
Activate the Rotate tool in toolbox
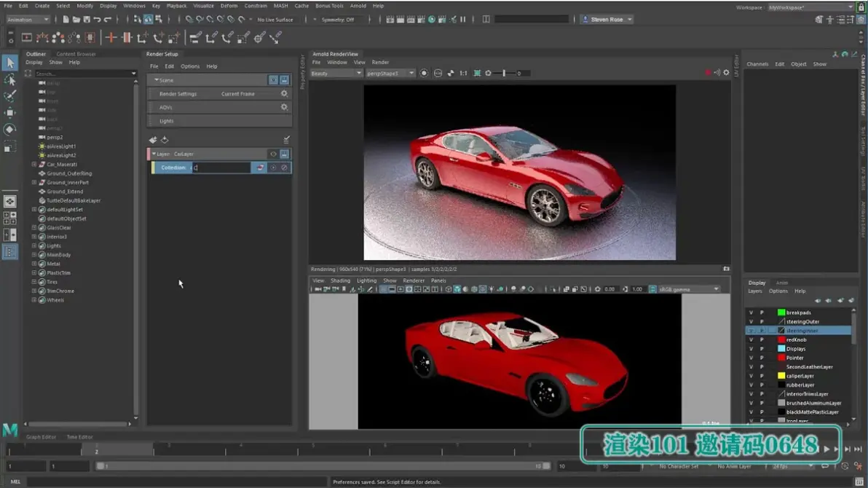pyautogui.click(x=9, y=130)
